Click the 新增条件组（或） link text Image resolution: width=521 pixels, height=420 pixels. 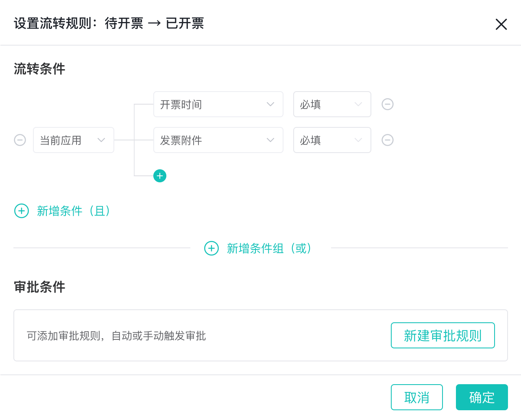[269, 248]
